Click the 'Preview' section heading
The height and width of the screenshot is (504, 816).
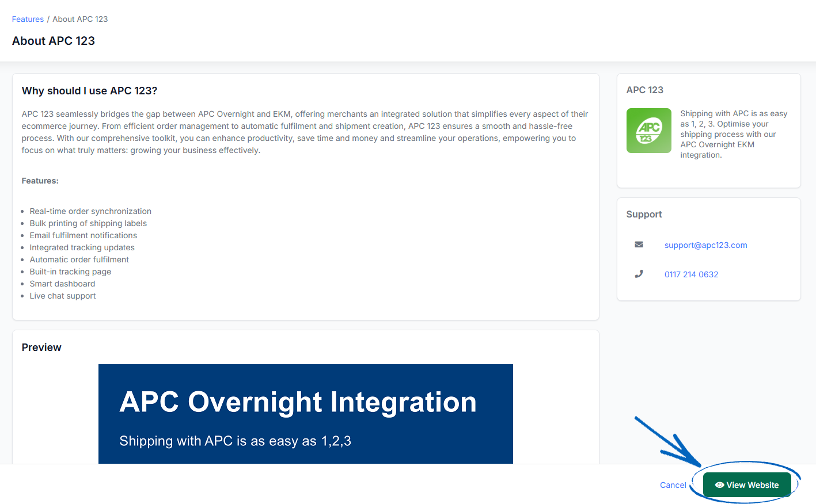point(41,348)
